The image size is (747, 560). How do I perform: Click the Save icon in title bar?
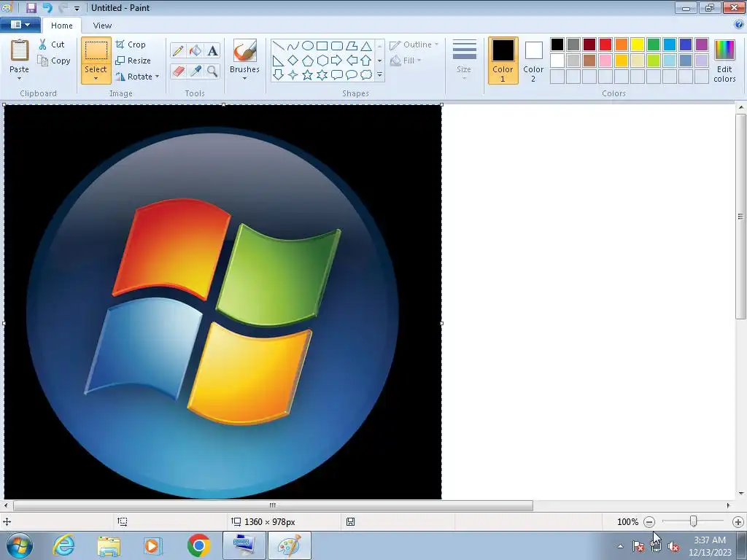click(31, 7)
